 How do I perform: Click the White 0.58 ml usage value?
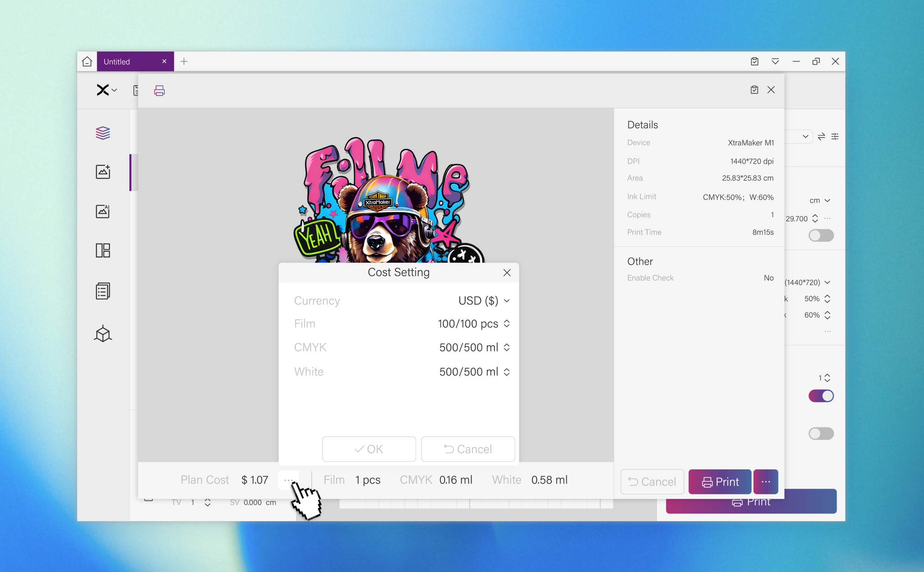(550, 480)
